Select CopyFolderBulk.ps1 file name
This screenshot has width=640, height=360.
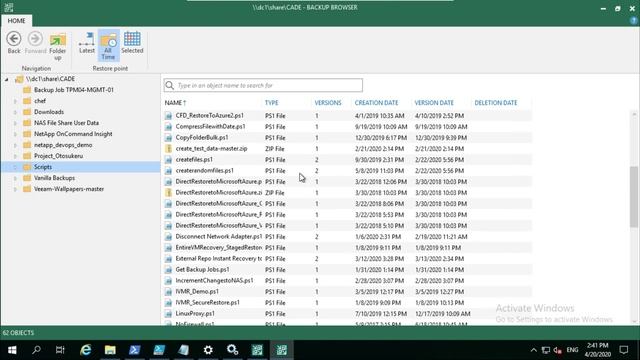[x=202, y=138]
